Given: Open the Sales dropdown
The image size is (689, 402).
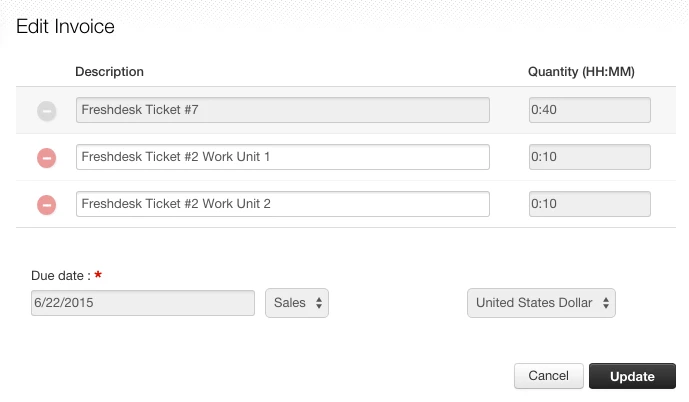Looking at the screenshot, I should [x=296, y=303].
